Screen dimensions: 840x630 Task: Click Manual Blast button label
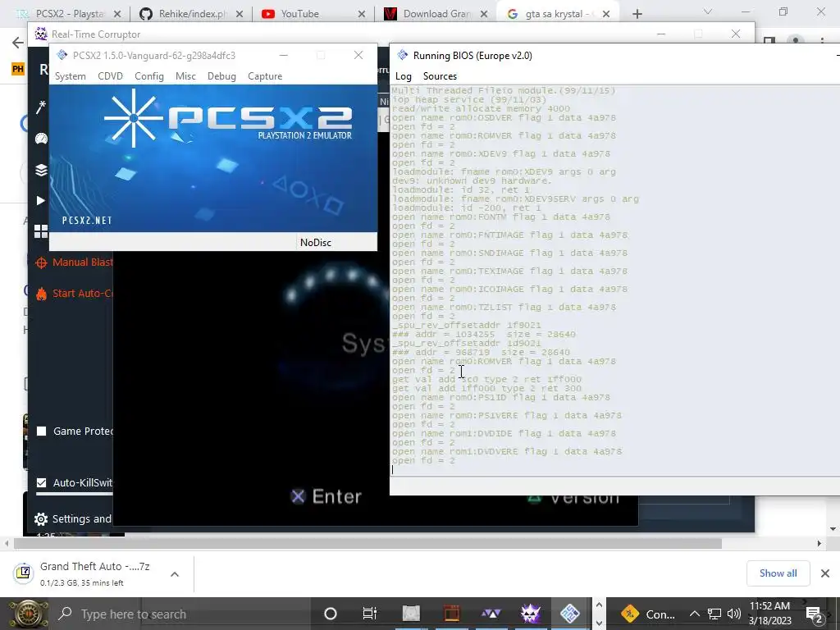(x=83, y=262)
